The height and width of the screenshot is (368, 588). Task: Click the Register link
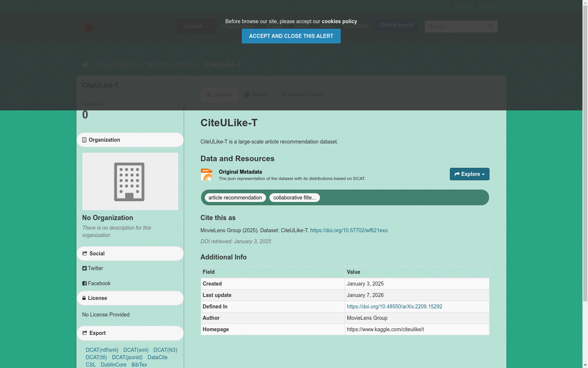click(x=488, y=6)
